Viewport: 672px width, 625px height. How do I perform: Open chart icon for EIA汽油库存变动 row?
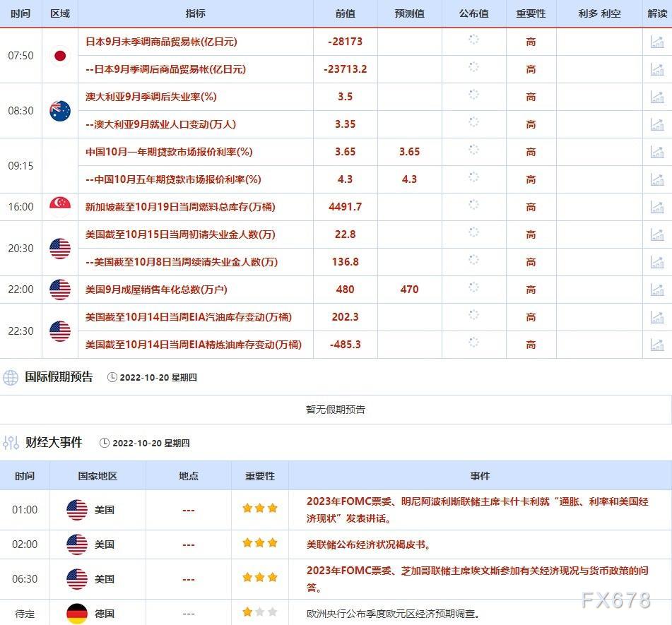[657, 317]
